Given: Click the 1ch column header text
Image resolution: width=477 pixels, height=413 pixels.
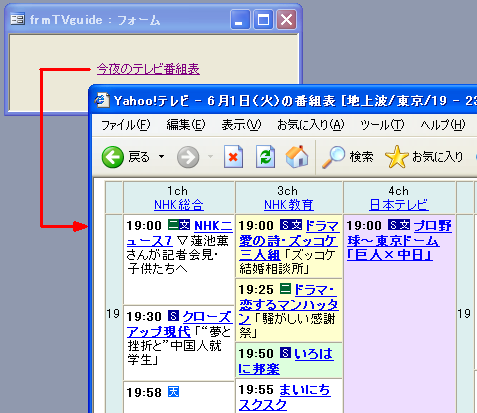Looking at the screenshot, I should tap(177, 191).
